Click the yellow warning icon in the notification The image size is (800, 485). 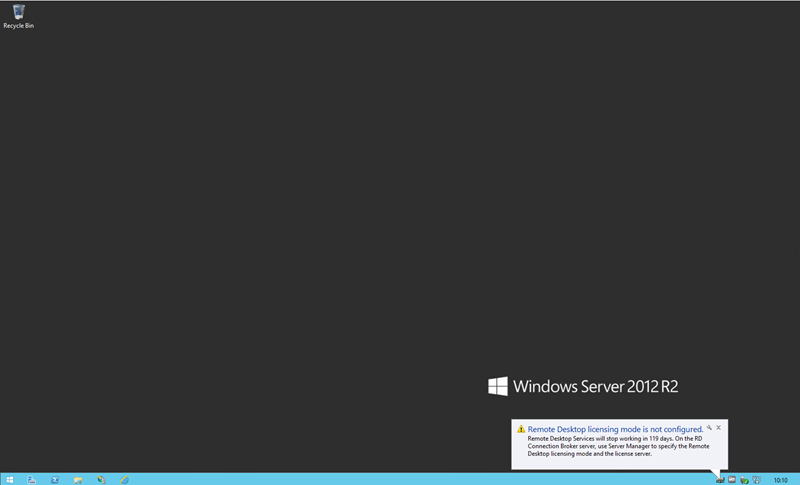(x=521, y=429)
